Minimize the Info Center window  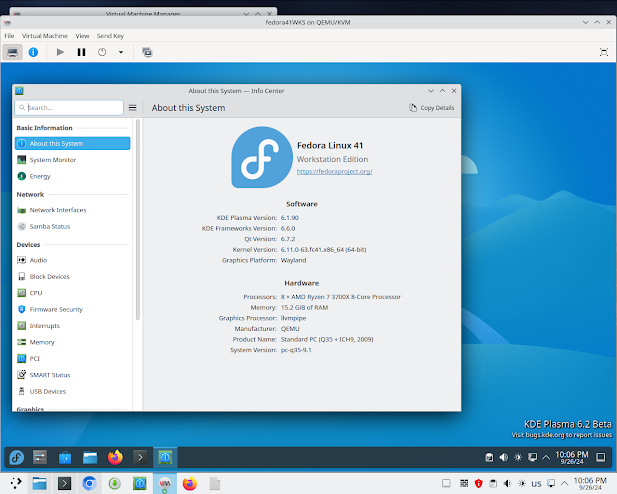431,91
